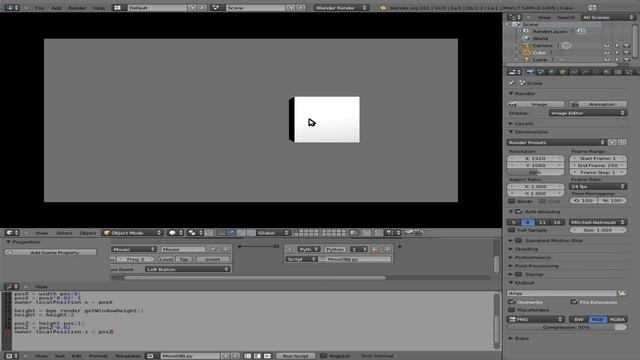Toggle File Extensions checkbox
This screenshot has height=360, width=640.
573,302
